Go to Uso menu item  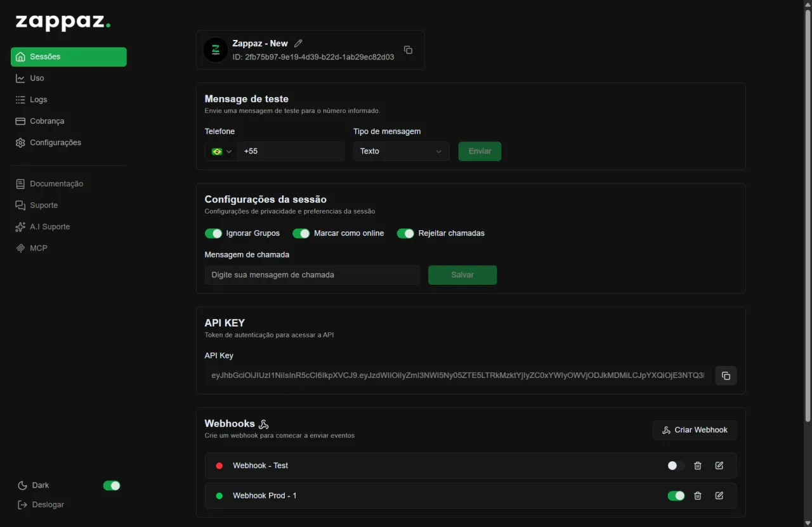(x=69, y=78)
